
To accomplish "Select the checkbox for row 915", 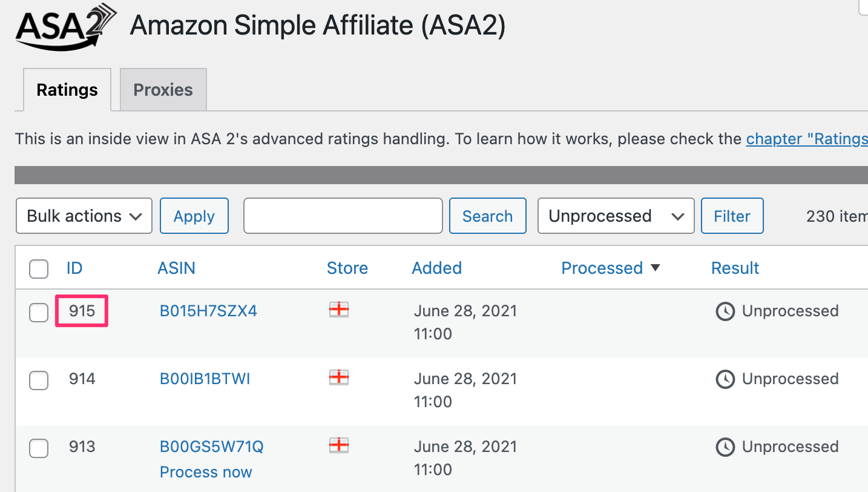I will (38, 313).
